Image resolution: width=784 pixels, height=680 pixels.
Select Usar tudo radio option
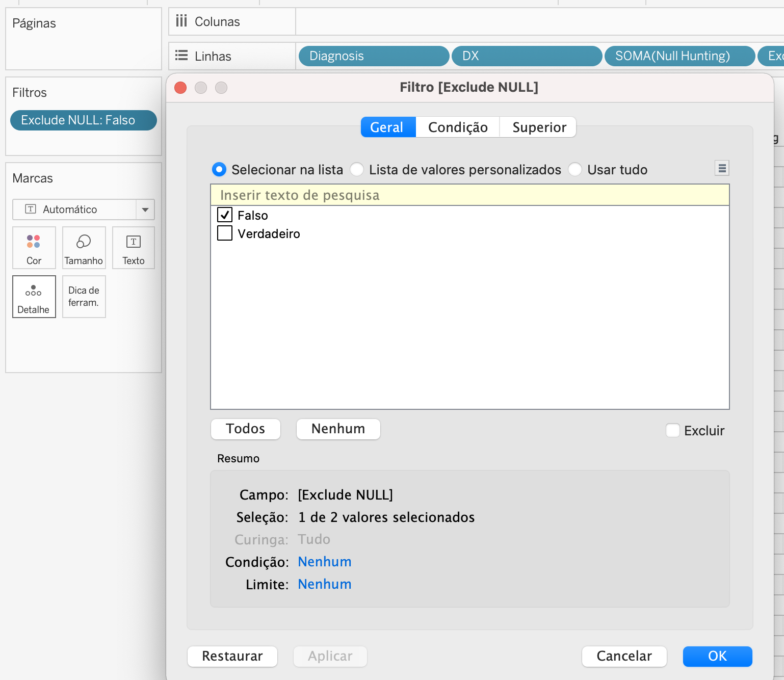tap(575, 169)
